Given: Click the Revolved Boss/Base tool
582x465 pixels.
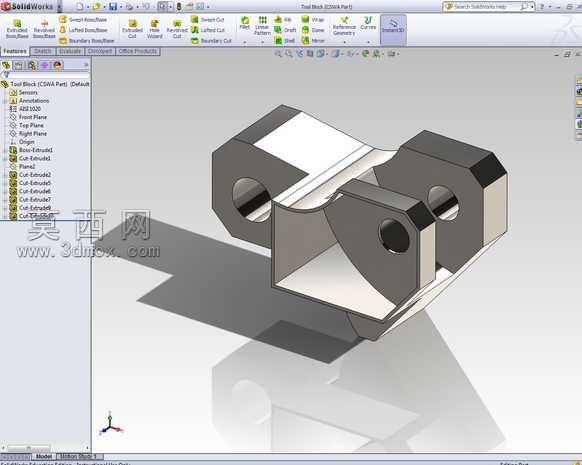Looking at the screenshot, I should (44, 29).
